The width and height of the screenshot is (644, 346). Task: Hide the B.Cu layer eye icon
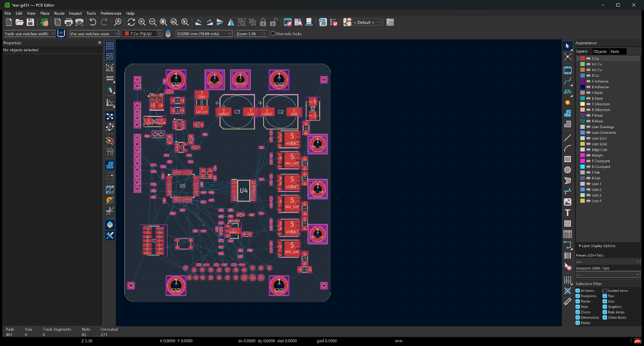click(588, 75)
